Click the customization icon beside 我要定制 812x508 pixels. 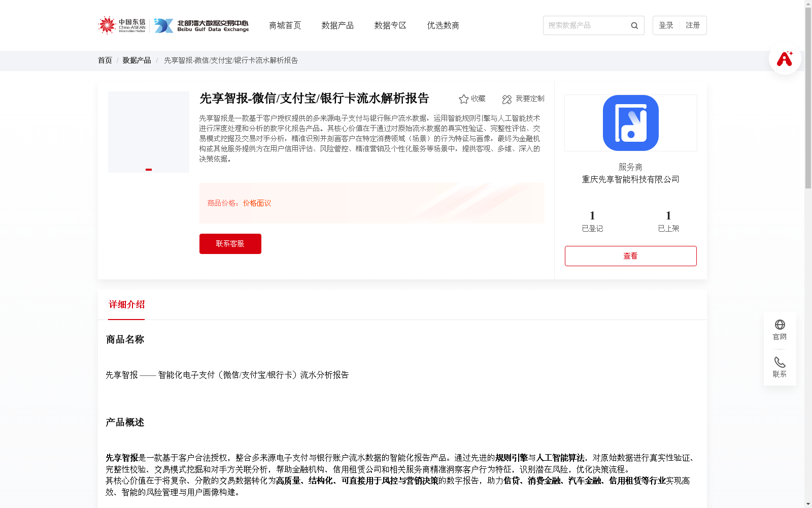point(507,99)
